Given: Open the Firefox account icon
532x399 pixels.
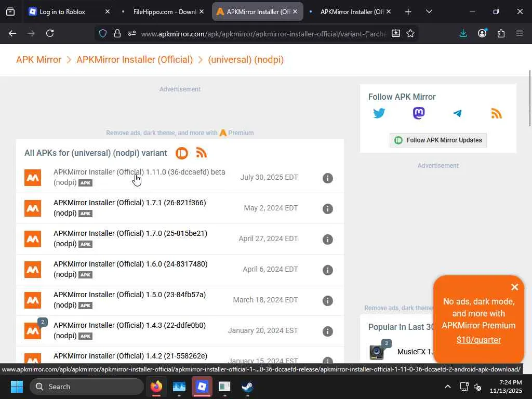Looking at the screenshot, I should [482, 33].
